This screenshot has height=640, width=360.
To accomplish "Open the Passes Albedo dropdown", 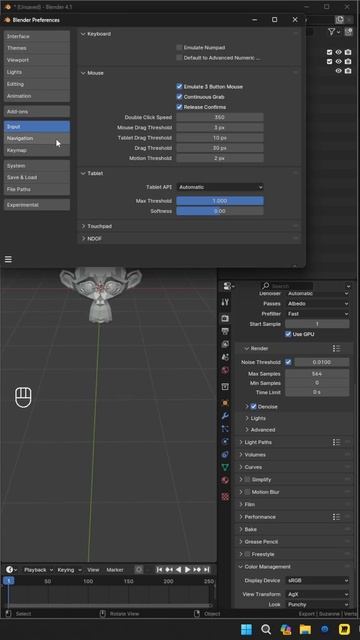I will point(317,304).
